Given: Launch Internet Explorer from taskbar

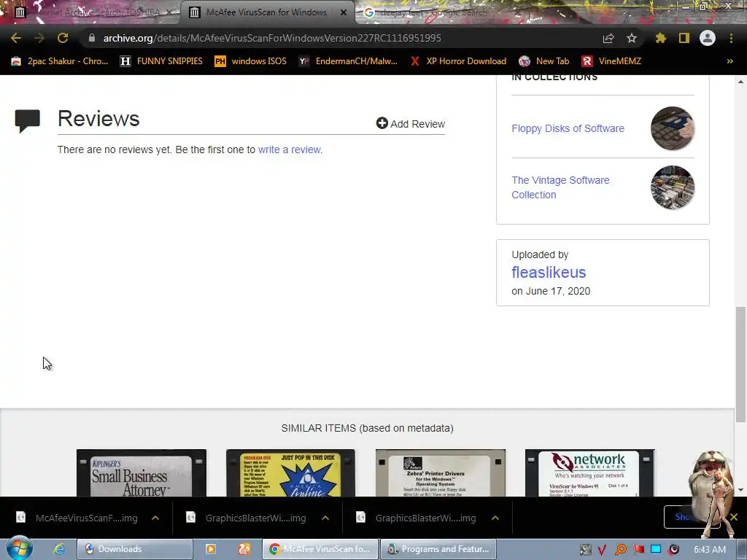Looking at the screenshot, I should coord(59,549).
